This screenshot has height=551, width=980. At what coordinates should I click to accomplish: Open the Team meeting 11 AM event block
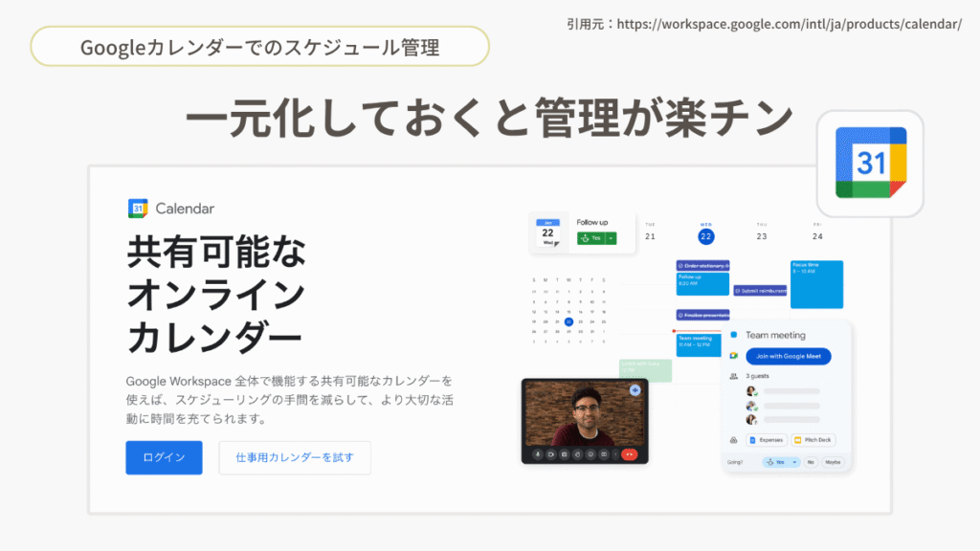point(698,345)
